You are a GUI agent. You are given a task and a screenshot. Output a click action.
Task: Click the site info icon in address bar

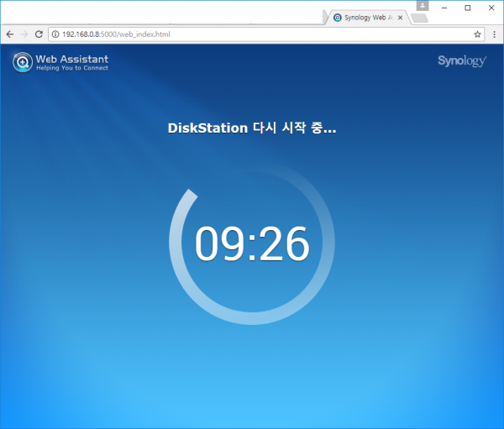55,34
